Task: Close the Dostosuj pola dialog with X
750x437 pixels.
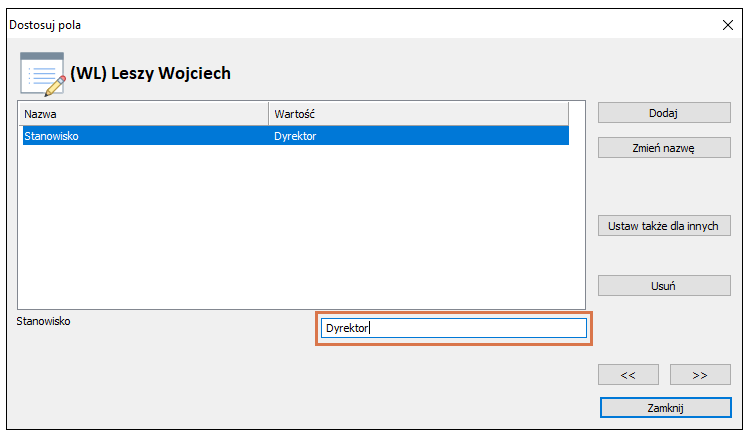Action: point(728,25)
